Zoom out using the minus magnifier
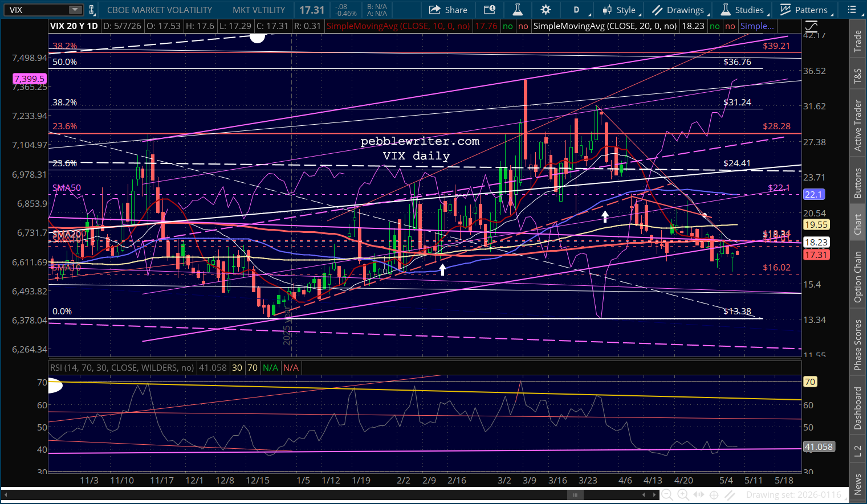This screenshot has width=867, height=504. coord(667,495)
